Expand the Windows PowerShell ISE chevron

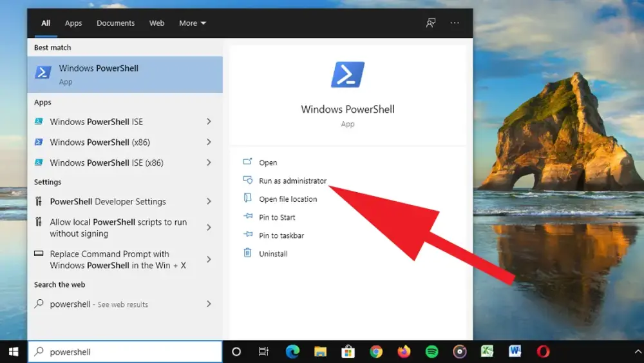[209, 122]
